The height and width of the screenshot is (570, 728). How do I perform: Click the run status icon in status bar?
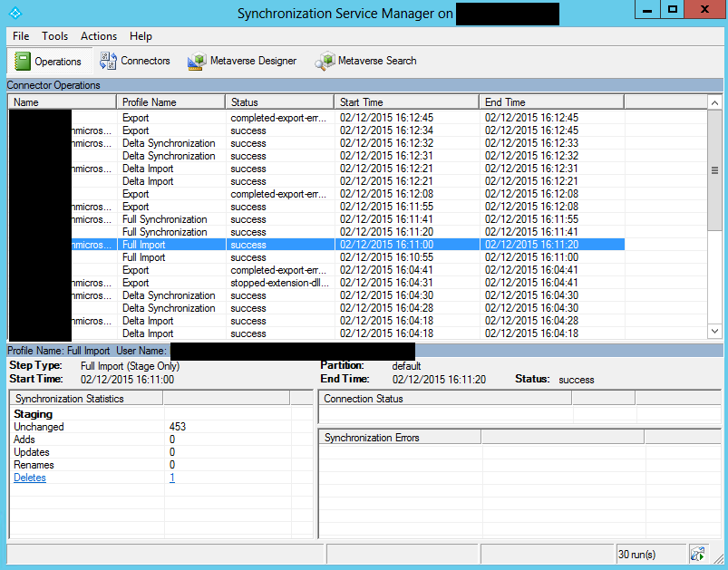697,554
